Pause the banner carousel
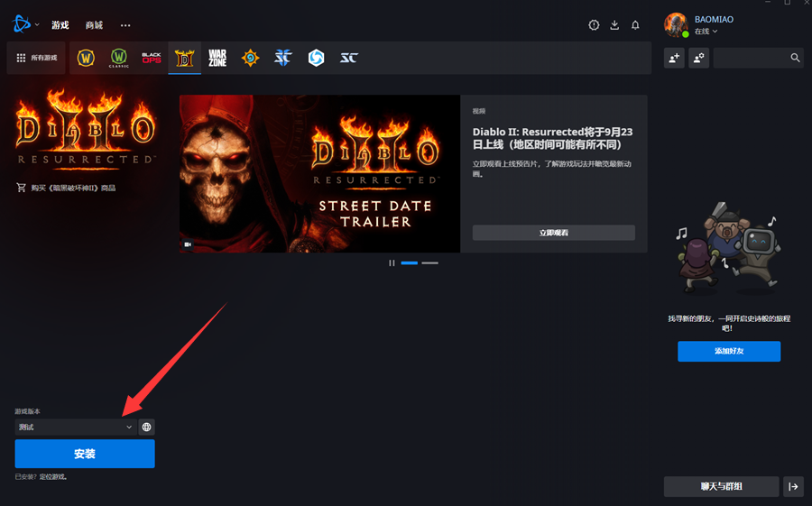This screenshot has width=812, height=506. coord(392,263)
